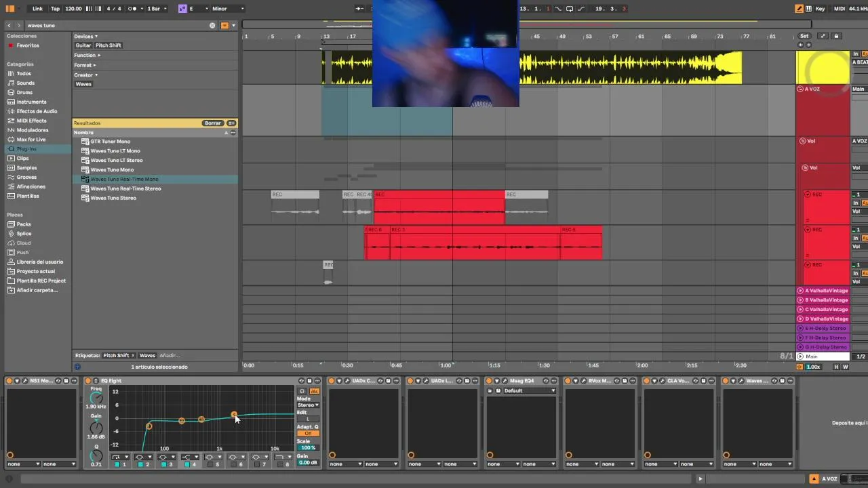
Task: Open Favoritos collection
Action: (28, 45)
